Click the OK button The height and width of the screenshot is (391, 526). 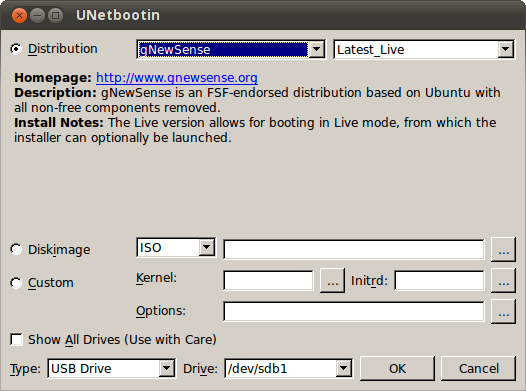point(397,369)
